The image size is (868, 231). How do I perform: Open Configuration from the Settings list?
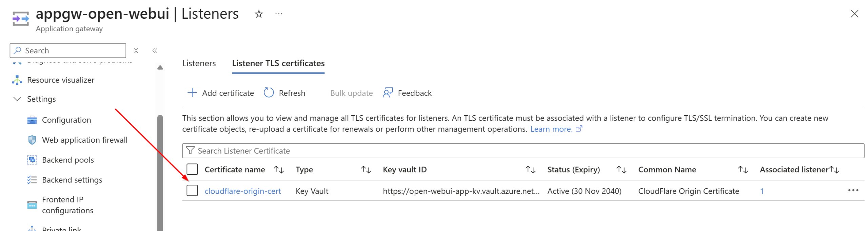pos(66,120)
